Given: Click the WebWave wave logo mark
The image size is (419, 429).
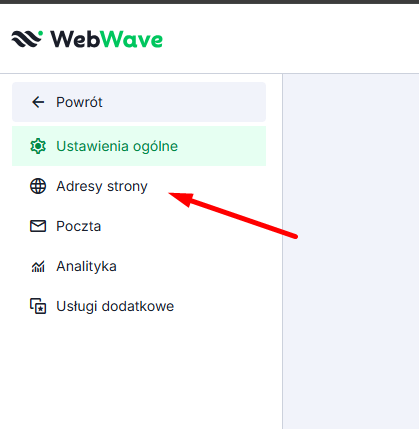Looking at the screenshot, I should tap(27, 39).
